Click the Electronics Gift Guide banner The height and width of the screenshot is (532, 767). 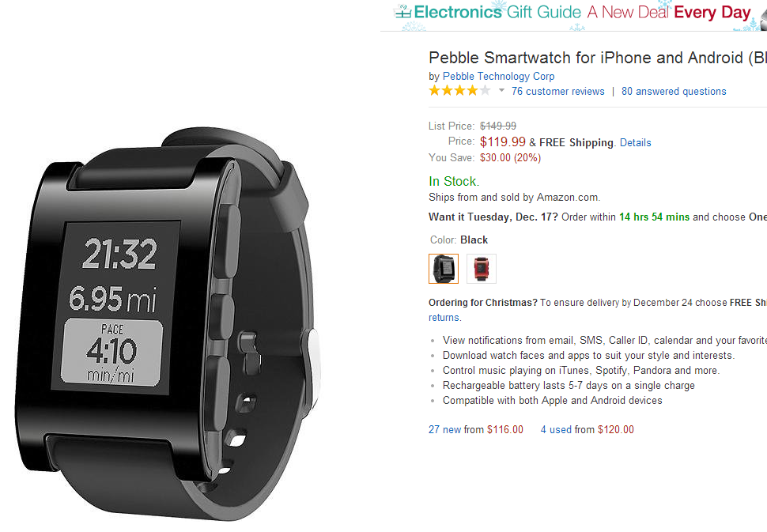pyautogui.click(x=497, y=12)
